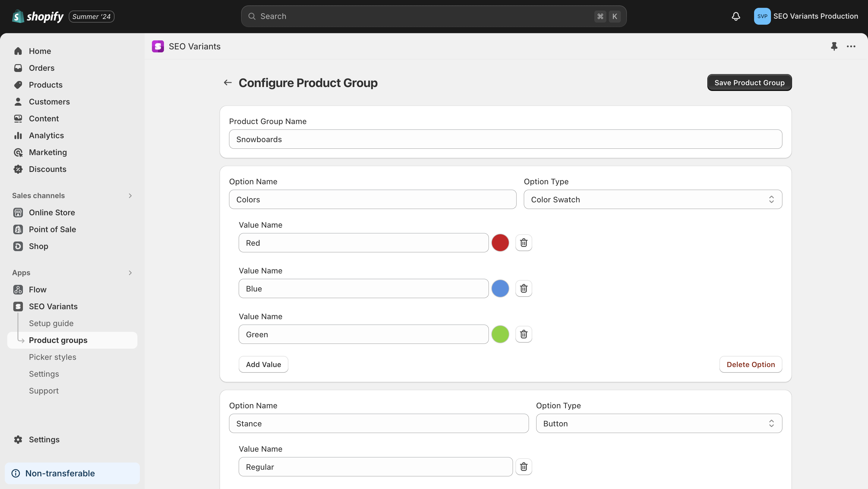The image size is (868, 489).
Task: Open Orders in the sidebar
Action: point(72,68)
